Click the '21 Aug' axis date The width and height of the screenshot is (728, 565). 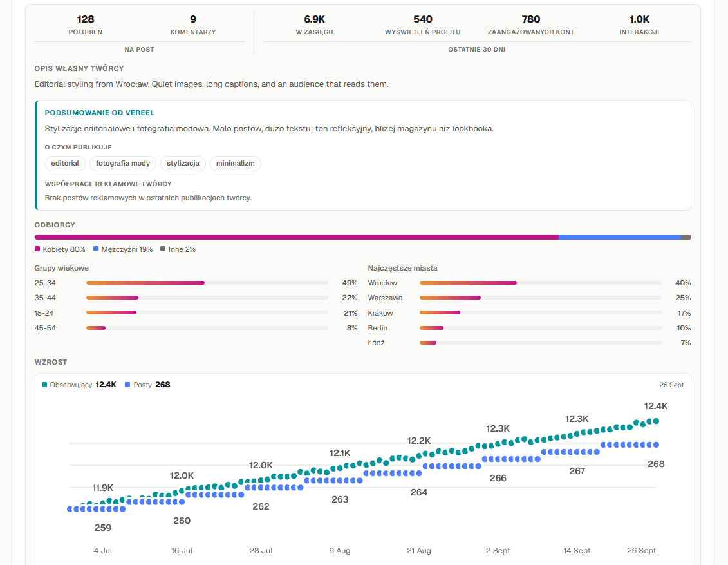(x=419, y=551)
